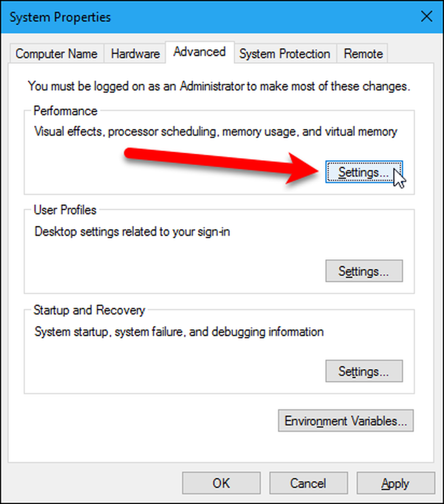Click the Administrator notice text
The image size is (444, 504).
[x=219, y=86]
